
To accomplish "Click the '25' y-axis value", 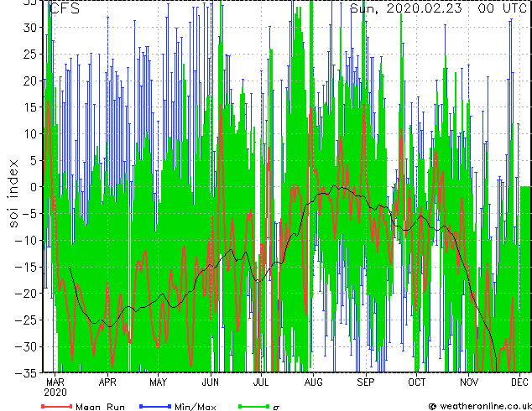I will [x=30, y=55].
